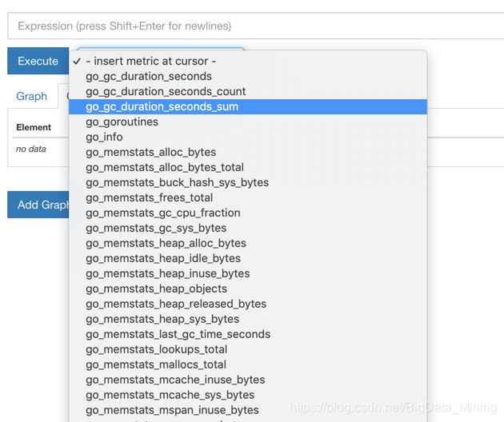The width and height of the screenshot is (504, 422).
Task: Choose go_memstats_buck_hash_sys_bytes
Action: 248,182
